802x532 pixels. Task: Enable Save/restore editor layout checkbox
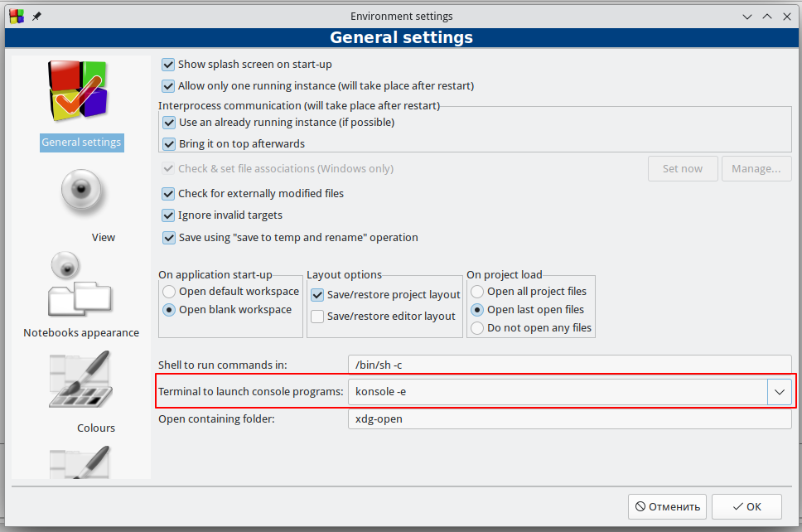(x=317, y=317)
